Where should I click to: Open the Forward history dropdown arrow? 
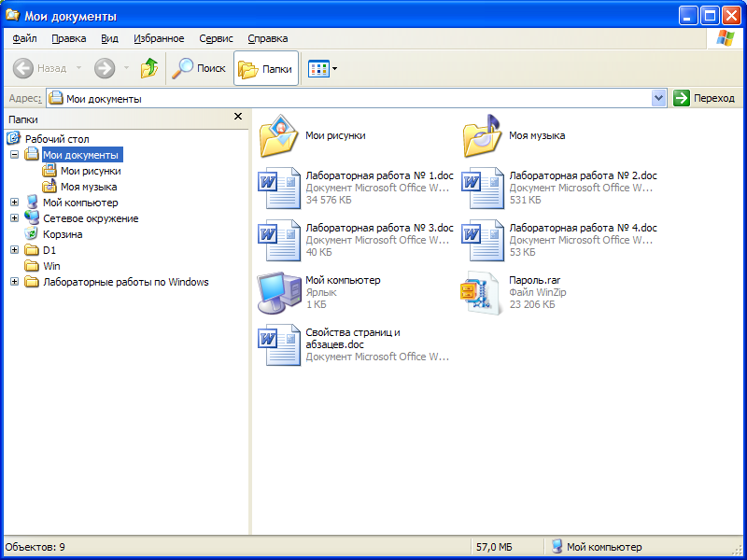[126, 68]
